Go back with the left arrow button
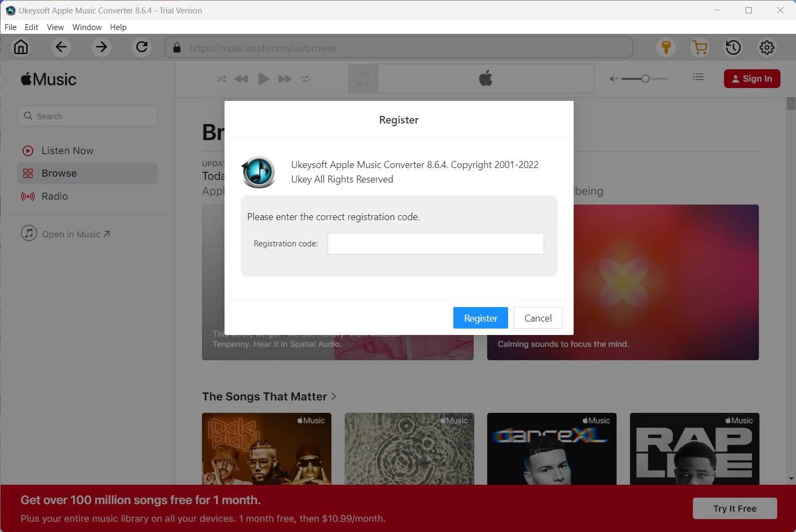 pos(61,47)
